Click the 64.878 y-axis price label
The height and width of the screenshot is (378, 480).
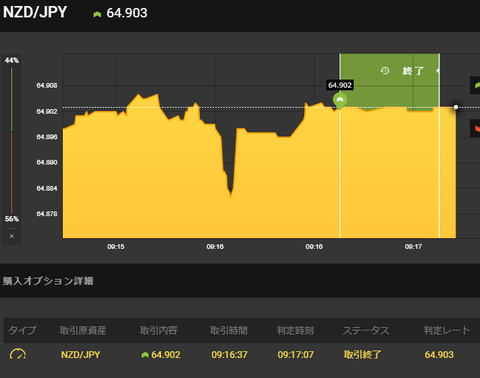click(47, 214)
